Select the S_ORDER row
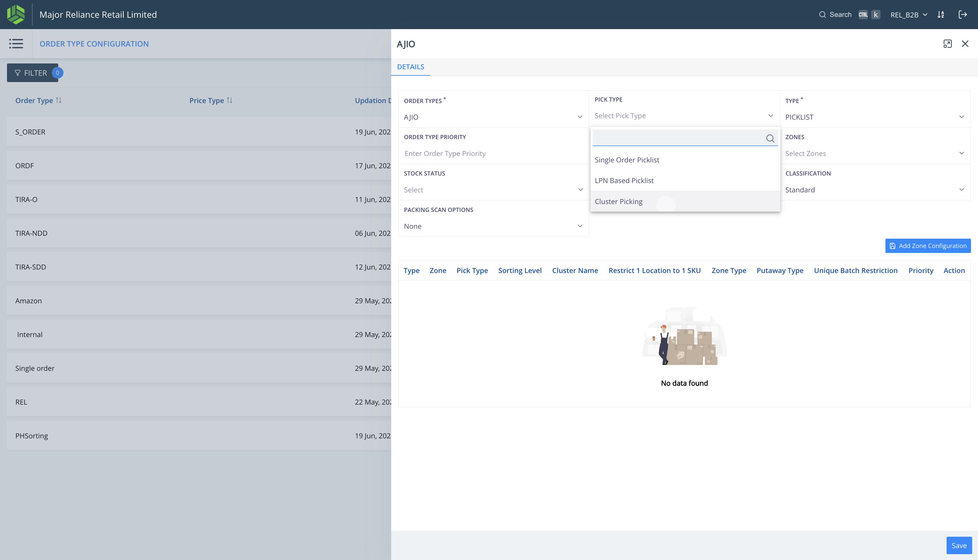The width and height of the screenshot is (978, 560). pyautogui.click(x=199, y=132)
